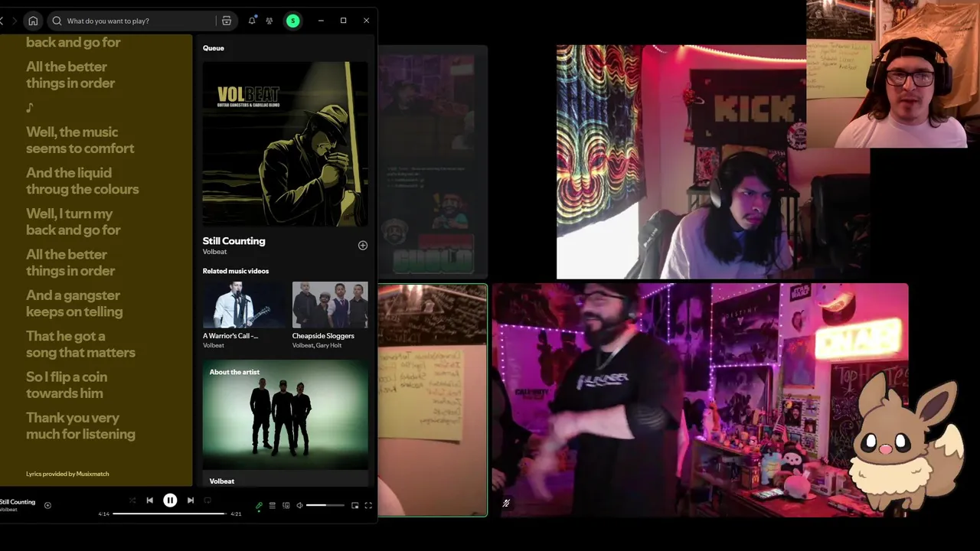Open the green profile avatar menu
Viewport: 980px width, 551px height.
(292, 21)
